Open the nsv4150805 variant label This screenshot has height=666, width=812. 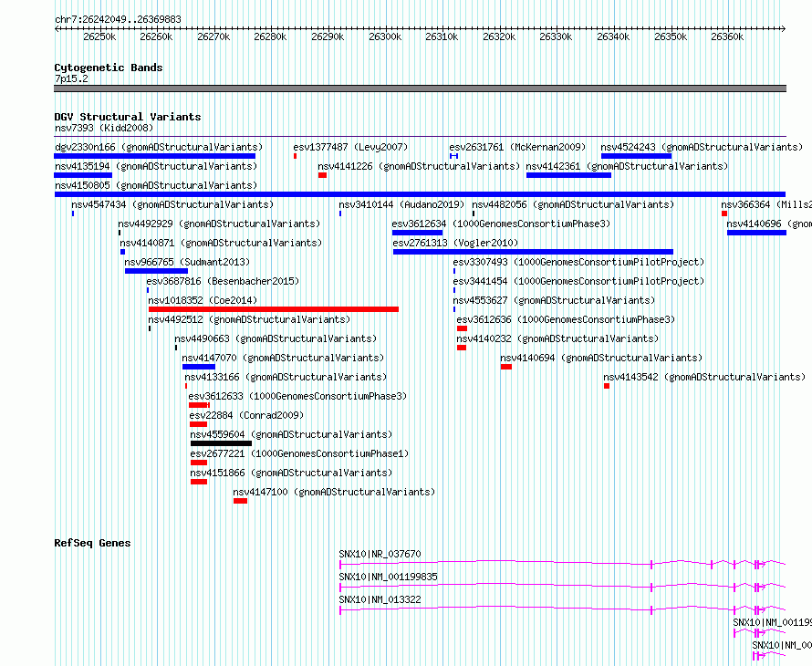coord(156,185)
